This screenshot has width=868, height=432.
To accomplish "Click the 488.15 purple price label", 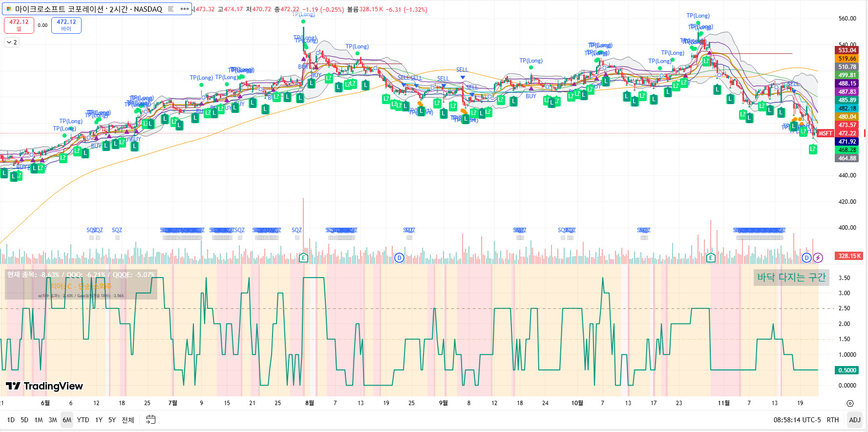I will (847, 84).
